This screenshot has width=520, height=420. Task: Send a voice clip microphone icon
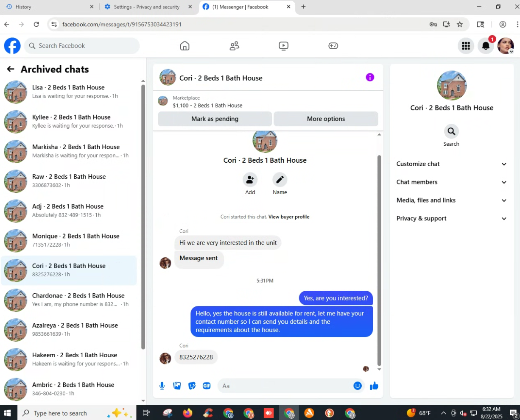click(162, 386)
